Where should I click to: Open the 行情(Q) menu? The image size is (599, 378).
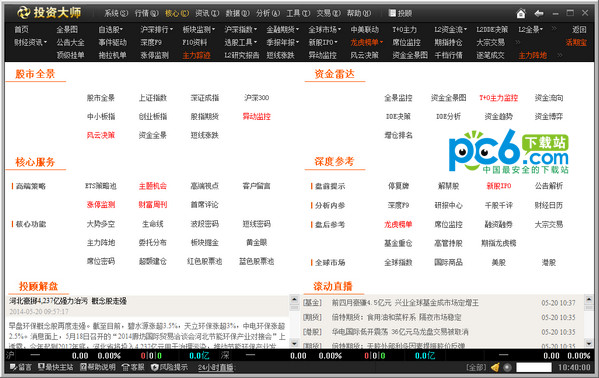pyautogui.click(x=146, y=13)
